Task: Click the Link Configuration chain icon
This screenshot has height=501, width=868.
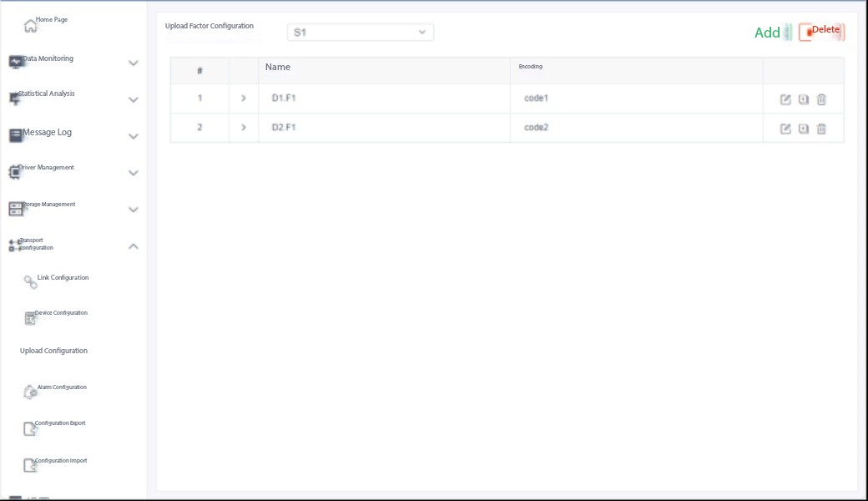Action: (x=30, y=281)
